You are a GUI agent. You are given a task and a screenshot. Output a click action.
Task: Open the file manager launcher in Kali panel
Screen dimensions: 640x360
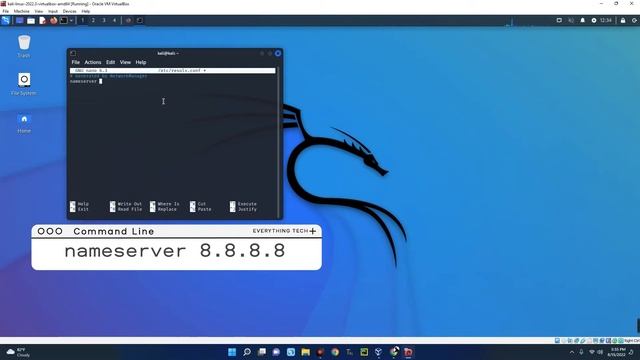tap(31, 20)
